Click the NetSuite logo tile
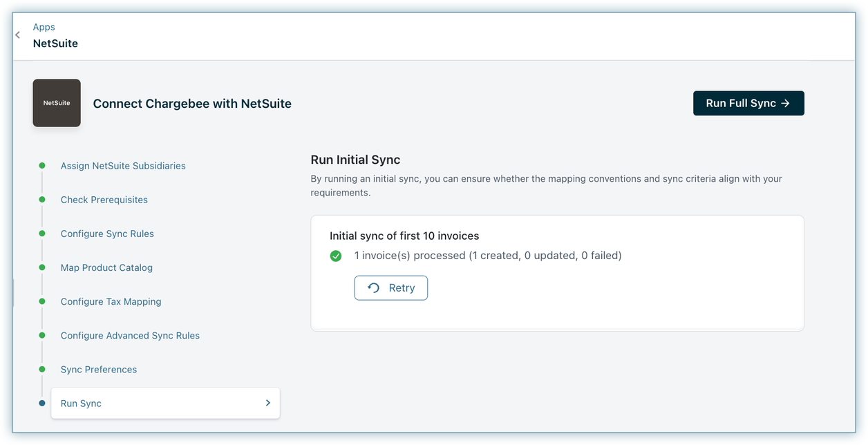Screen dimensions: 868x445 pyautogui.click(x=57, y=103)
